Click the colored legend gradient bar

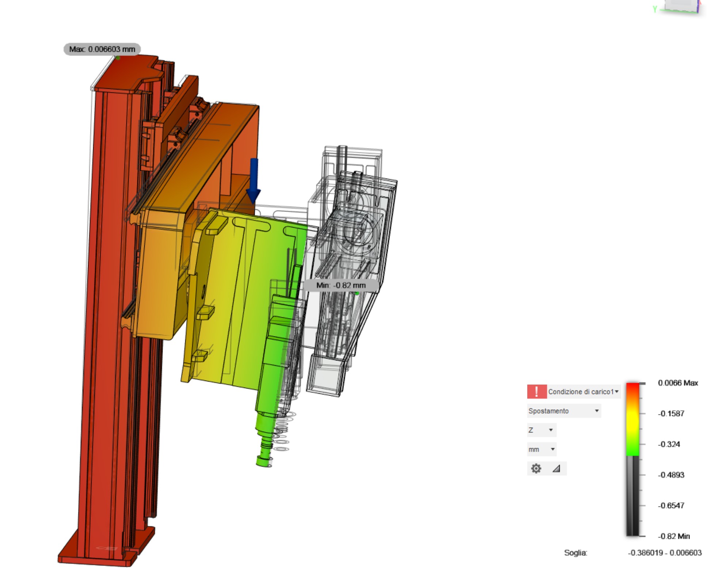[633, 419]
